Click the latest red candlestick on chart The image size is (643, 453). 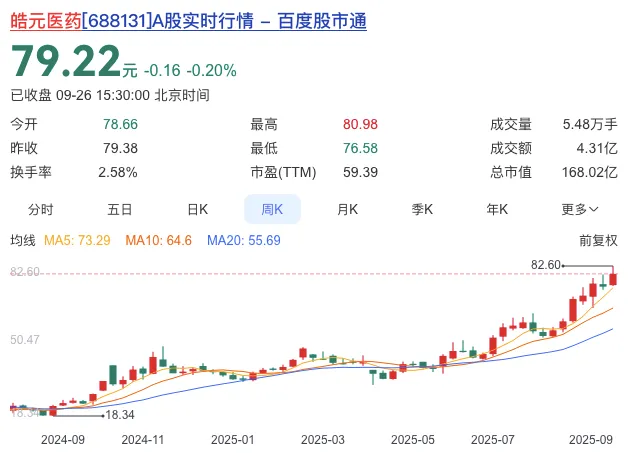click(613, 279)
